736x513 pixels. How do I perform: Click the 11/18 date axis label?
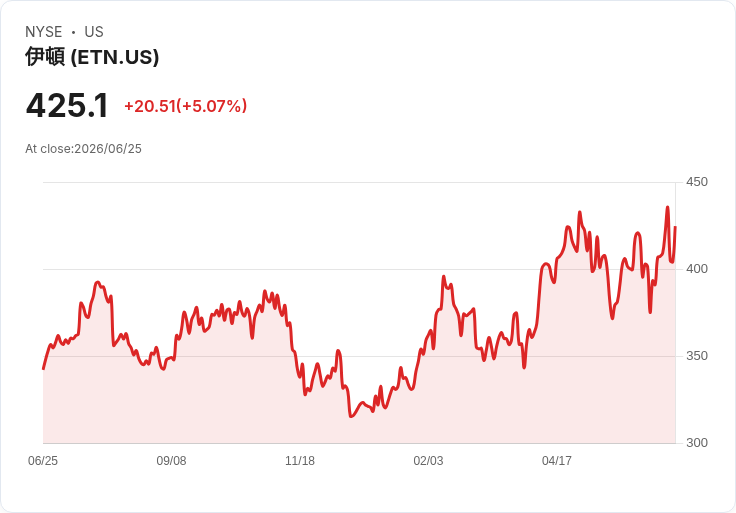pyautogui.click(x=300, y=461)
